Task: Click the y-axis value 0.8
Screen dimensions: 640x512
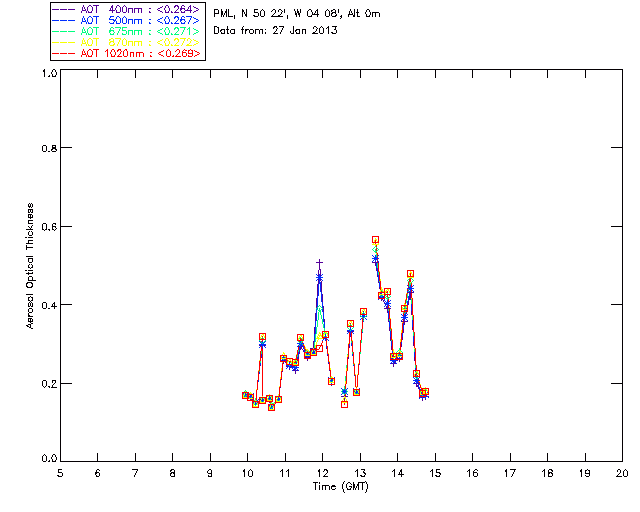Action: (49, 148)
